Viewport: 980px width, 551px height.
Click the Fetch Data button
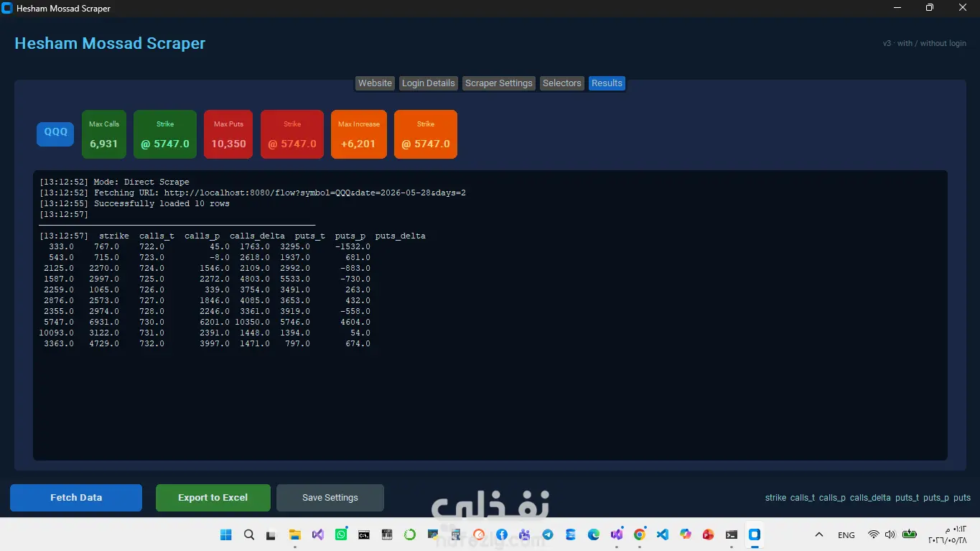(76, 498)
